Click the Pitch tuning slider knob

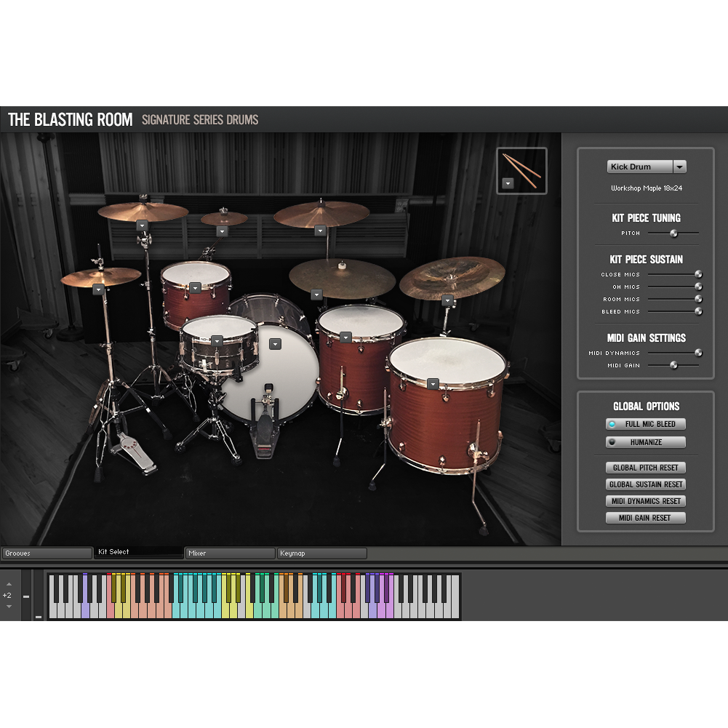coord(673,233)
